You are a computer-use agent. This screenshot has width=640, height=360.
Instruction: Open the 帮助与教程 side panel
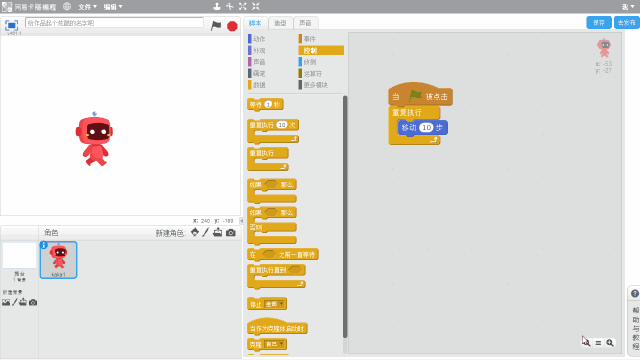click(635, 328)
